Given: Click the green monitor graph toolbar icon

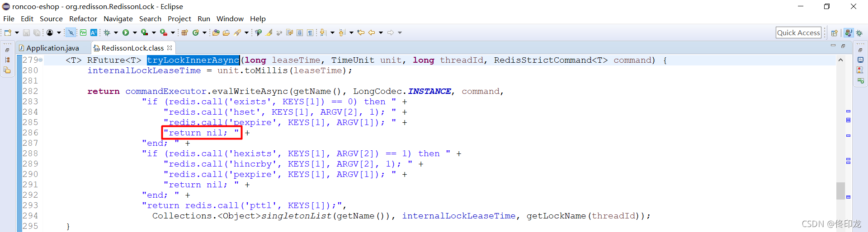Looking at the screenshot, I should [83, 32].
